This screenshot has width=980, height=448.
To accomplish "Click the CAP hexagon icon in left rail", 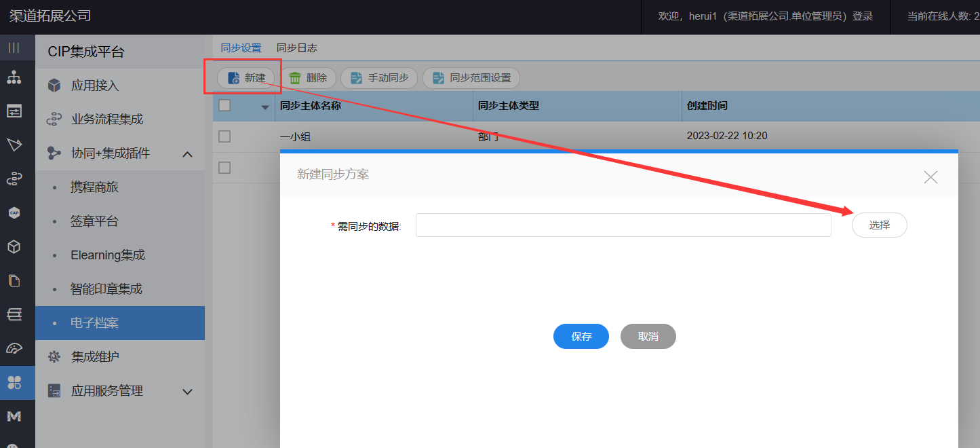I will [x=14, y=213].
